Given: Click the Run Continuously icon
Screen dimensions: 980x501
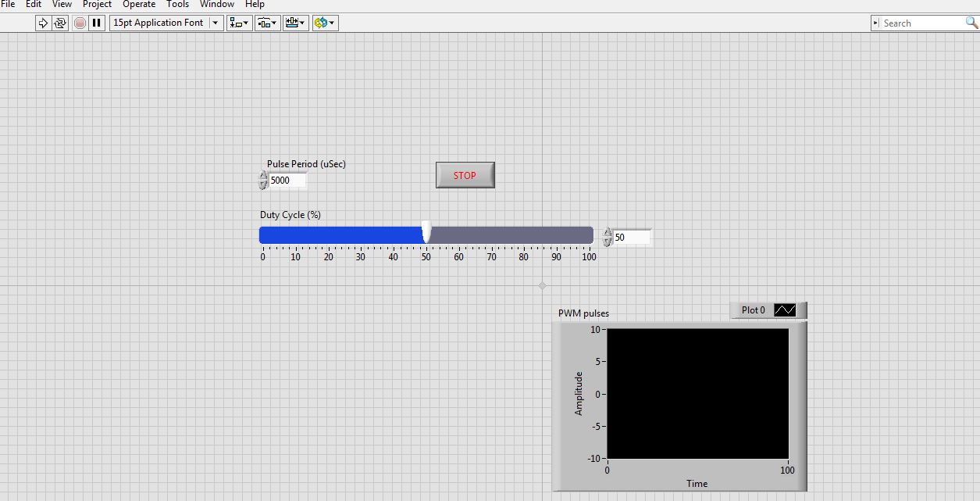Looking at the screenshot, I should (x=60, y=23).
